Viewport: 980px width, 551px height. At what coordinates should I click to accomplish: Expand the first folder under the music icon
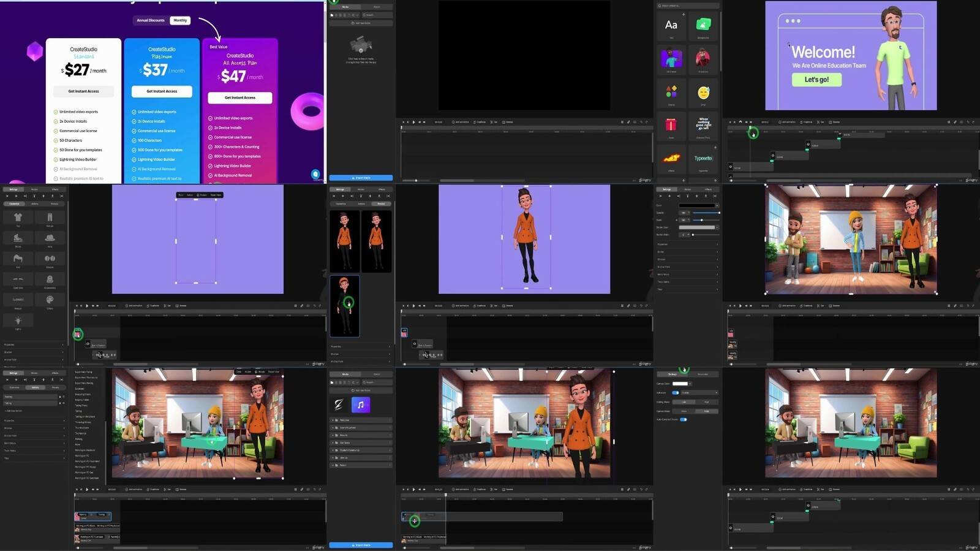pyautogui.click(x=361, y=420)
